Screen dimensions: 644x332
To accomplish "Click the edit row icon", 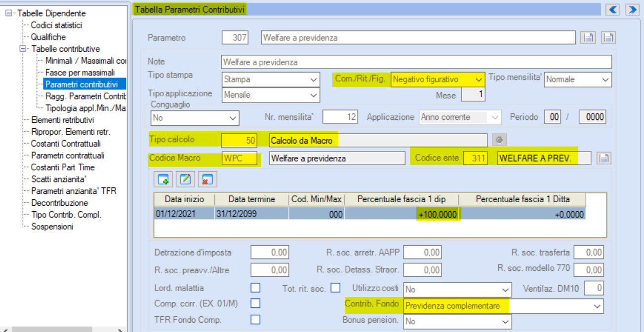I will (x=185, y=179).
